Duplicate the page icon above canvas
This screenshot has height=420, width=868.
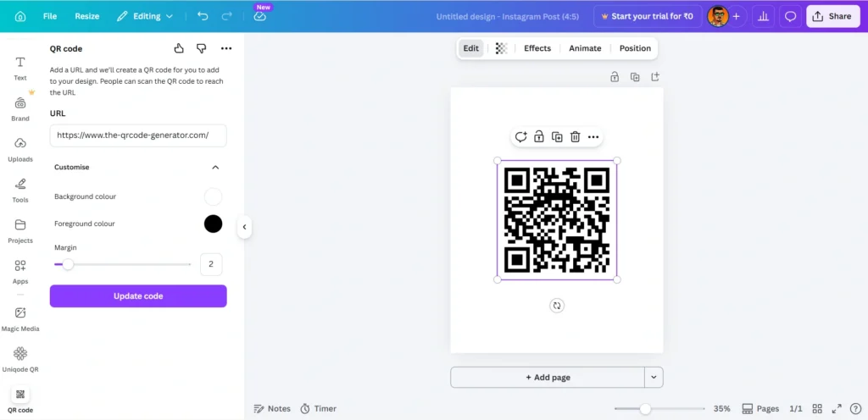(635, 77)
